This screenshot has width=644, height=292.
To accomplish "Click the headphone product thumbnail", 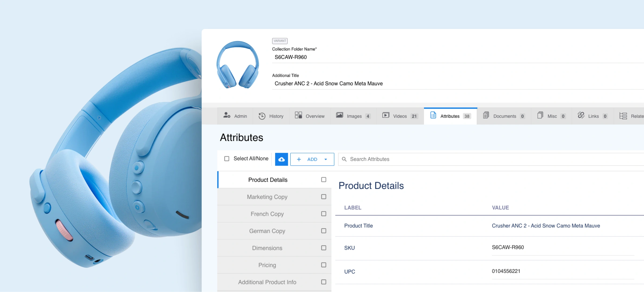I will click(x=237, y=65).
